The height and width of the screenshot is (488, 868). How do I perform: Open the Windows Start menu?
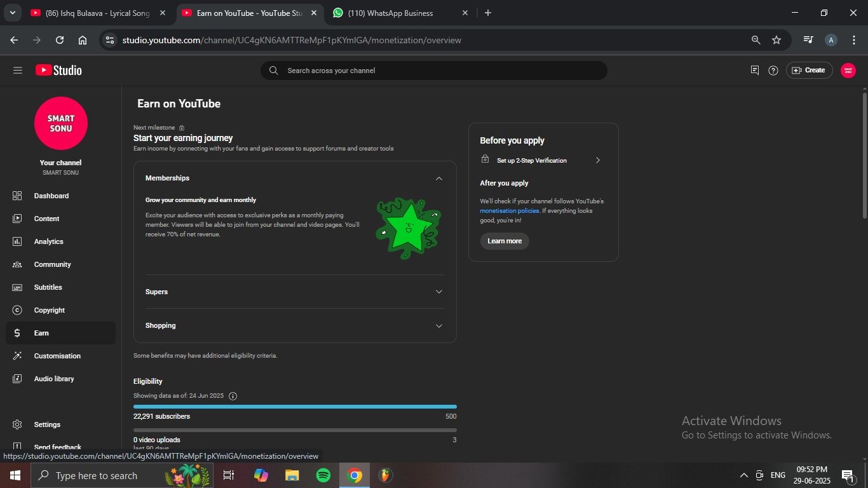(15, 475)
